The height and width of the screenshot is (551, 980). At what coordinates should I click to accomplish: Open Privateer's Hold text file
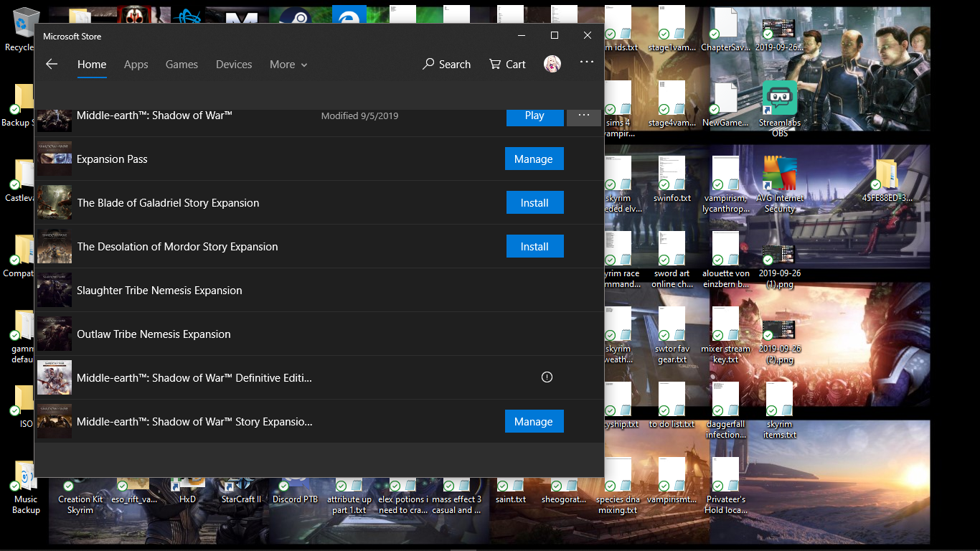pyautogui.click(x=725, y=486)
